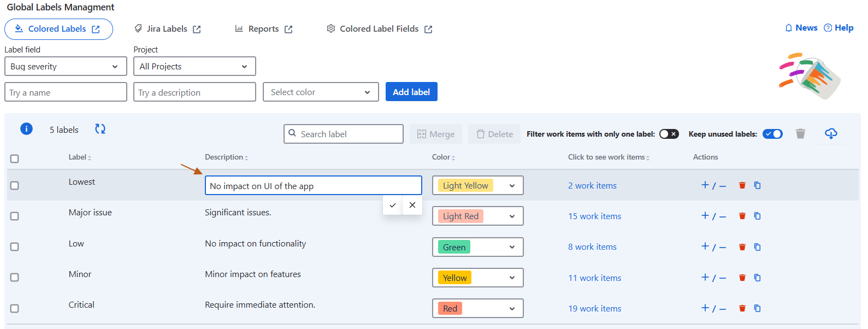Click the blue info icon beside labels count
The image size is (868, 329).
pyautogui.click(x=26, y=129)
